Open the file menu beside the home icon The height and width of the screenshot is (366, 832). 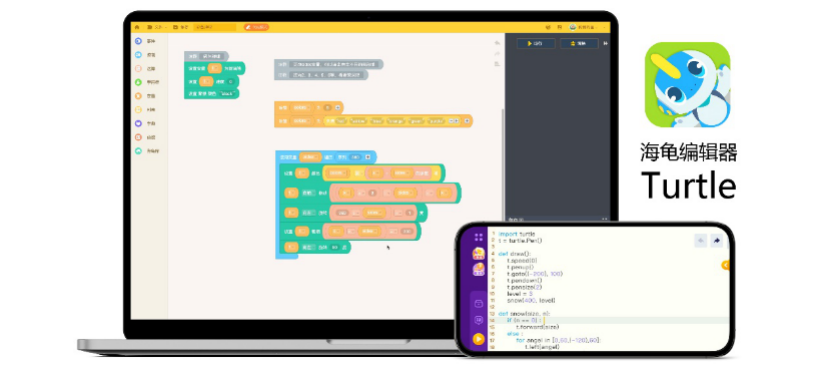coord(157,27)
